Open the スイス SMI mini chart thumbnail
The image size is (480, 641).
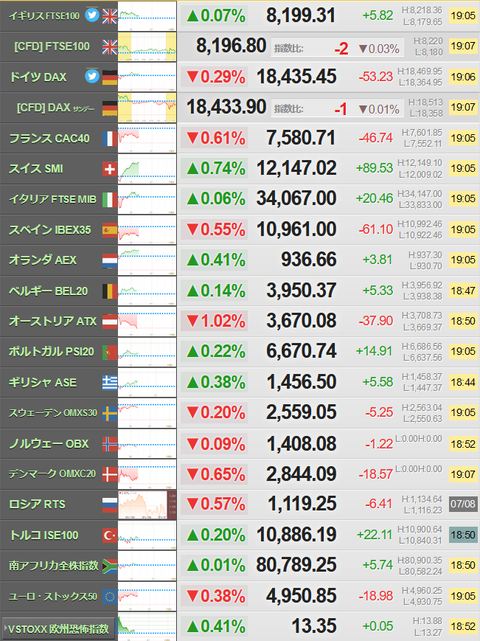pos(147,169)
